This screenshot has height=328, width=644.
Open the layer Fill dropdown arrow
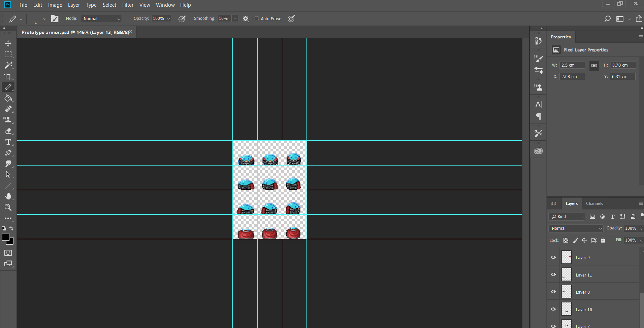coord(641,240)
